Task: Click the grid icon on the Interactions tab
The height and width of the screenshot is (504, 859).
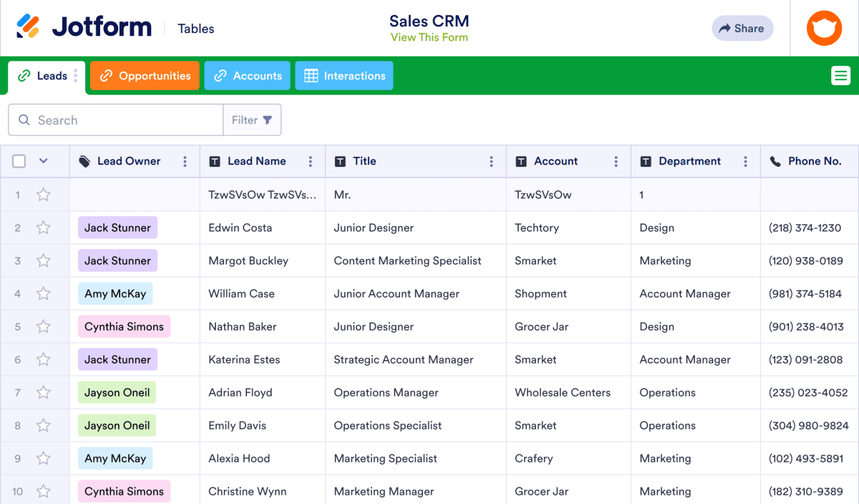Action: click(x=309, y=75)
